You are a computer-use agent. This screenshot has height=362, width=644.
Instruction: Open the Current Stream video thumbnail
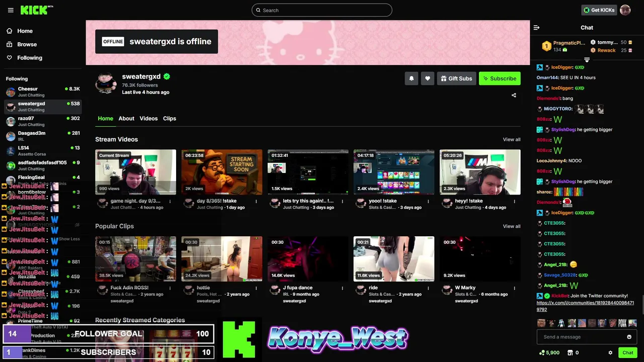pos(136,172)
